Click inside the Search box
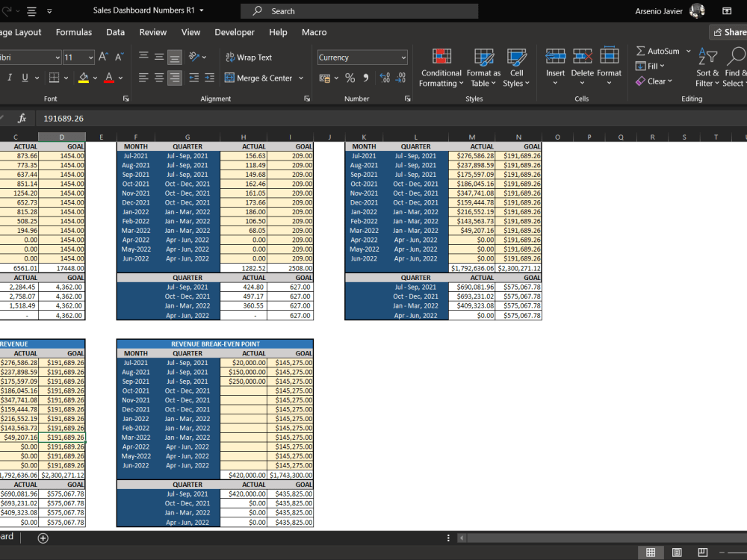747x560 pixels. click(x=359, y=10)
